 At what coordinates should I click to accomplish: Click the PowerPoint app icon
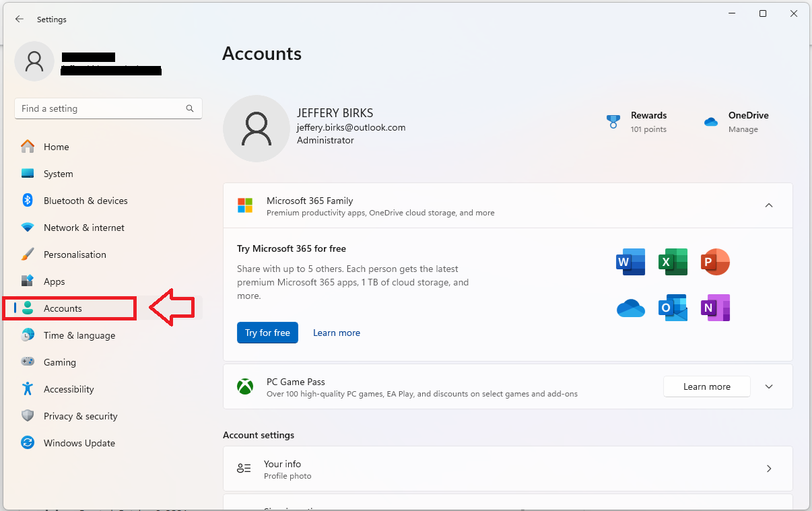715,262
